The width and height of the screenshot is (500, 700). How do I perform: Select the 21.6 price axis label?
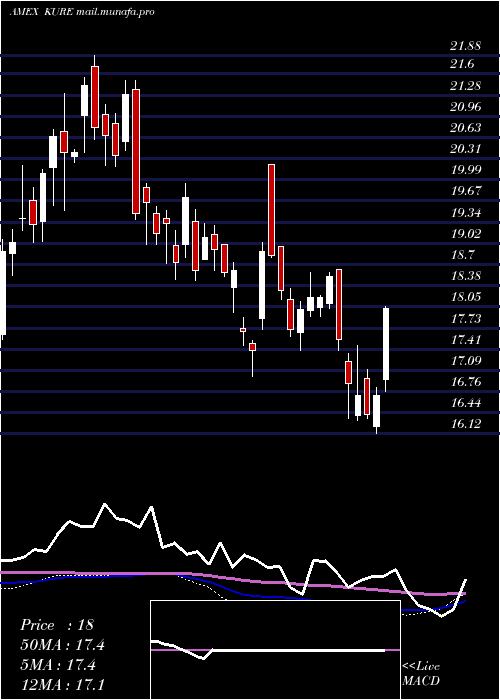(x=462, y=64)
